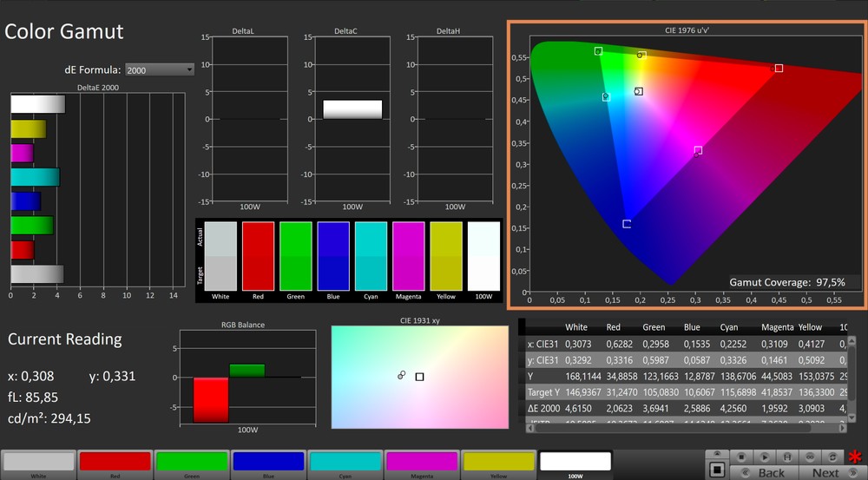Click the RGB Balance chart
868x480 pixels.
pos(247,378)
